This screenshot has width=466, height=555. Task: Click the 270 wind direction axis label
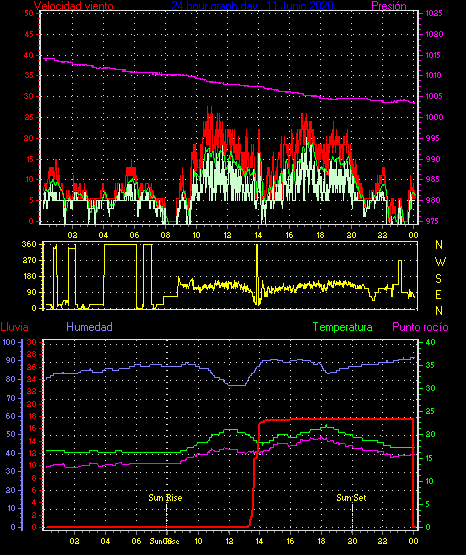tap(29, 260)
